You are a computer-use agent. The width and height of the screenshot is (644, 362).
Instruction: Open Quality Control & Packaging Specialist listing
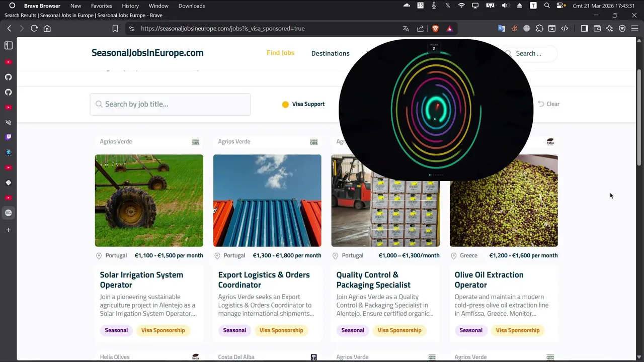pyautogui.click(x=373, y=280)
